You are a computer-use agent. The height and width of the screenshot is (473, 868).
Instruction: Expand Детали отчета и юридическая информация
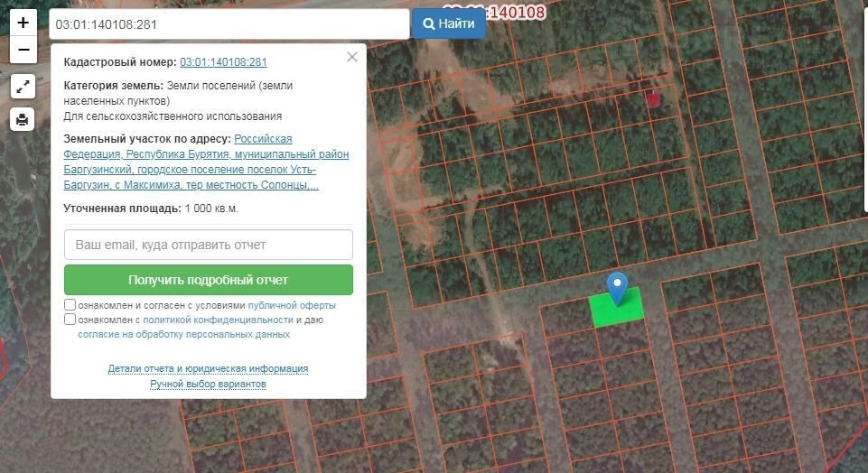coord(208,368)
